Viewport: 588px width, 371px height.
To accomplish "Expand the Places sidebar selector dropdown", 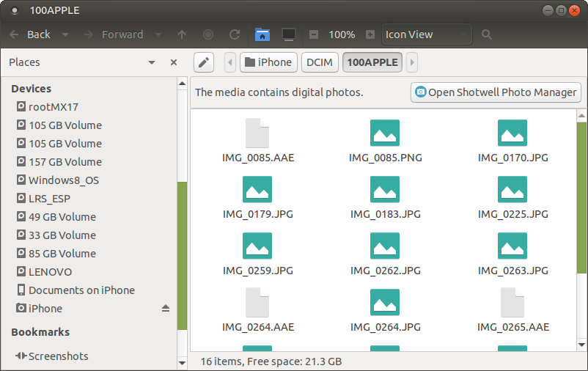I will pos(152,62).
